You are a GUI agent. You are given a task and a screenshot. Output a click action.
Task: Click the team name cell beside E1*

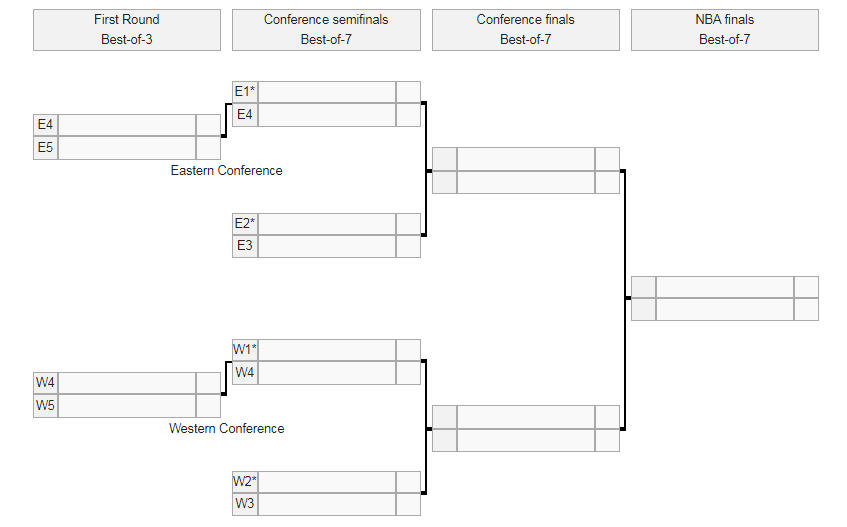(326, 92)
